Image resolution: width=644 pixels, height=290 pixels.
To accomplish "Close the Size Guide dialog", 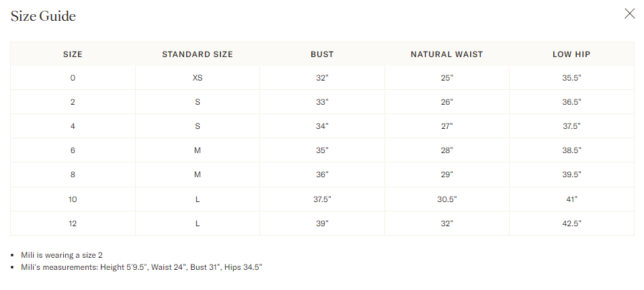I will (629, 14).
